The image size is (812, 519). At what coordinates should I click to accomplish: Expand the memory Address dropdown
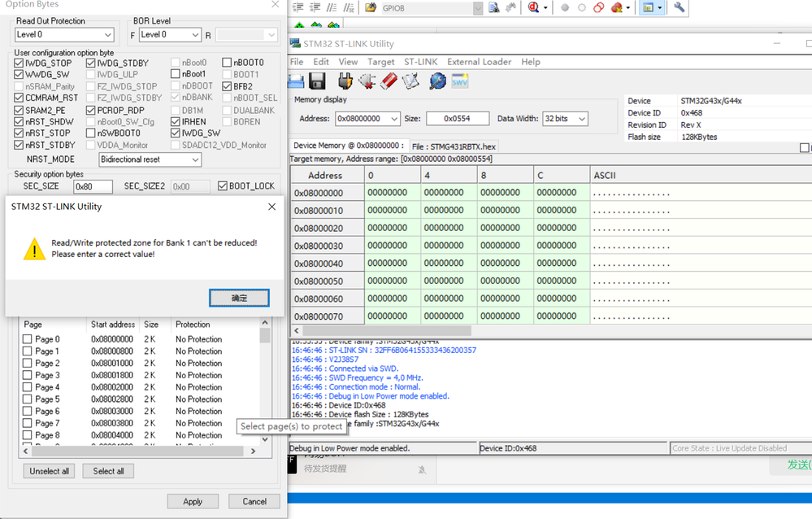click(394, 119)
